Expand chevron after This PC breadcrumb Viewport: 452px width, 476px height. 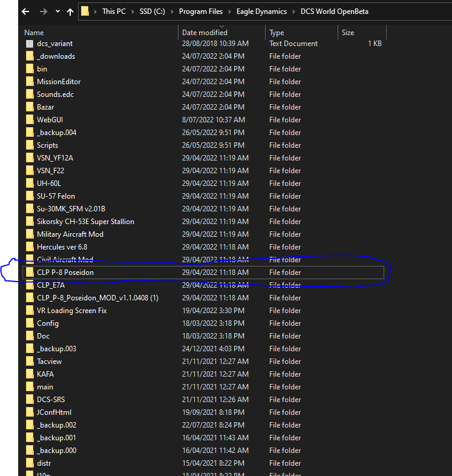tap(133, 12)
